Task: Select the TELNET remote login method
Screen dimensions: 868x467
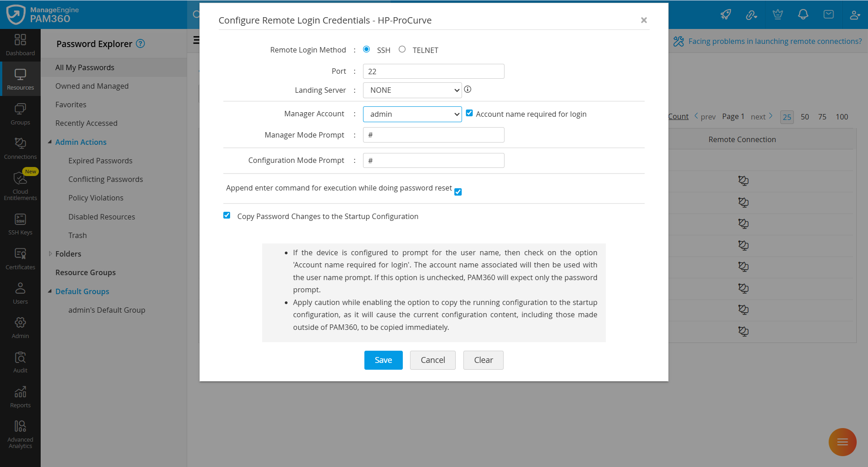Action: click(402, 49)
